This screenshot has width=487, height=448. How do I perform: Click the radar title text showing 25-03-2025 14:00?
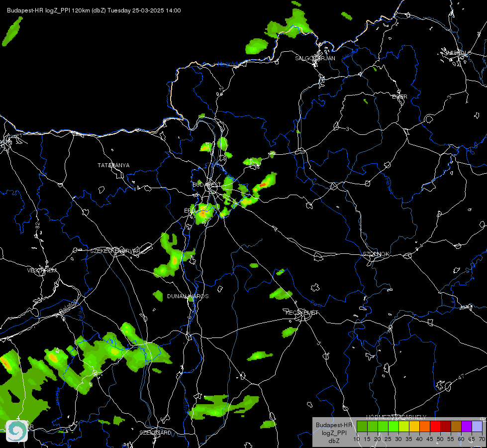[x=94, y=10]
